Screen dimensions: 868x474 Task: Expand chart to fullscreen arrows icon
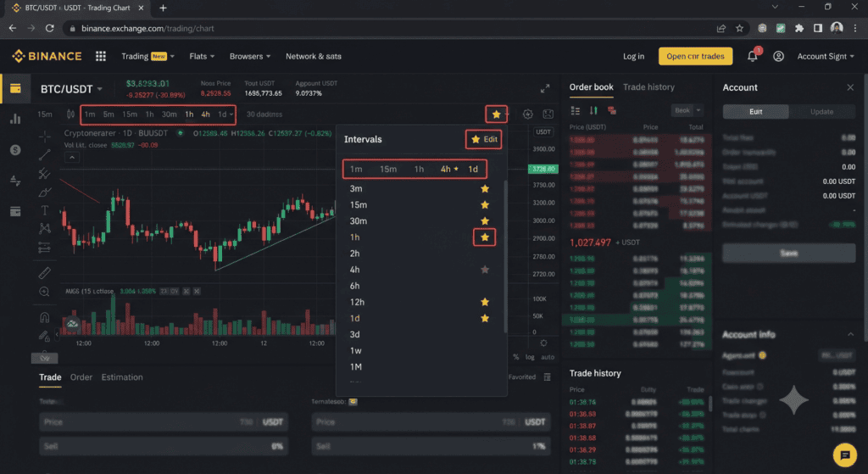pos(545,88)
